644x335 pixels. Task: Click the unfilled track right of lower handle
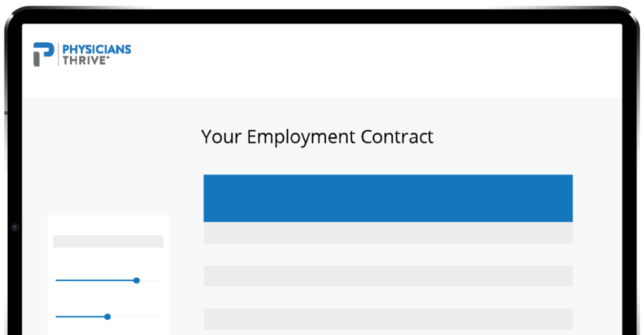pyautogui.click(x=136, y=317)
